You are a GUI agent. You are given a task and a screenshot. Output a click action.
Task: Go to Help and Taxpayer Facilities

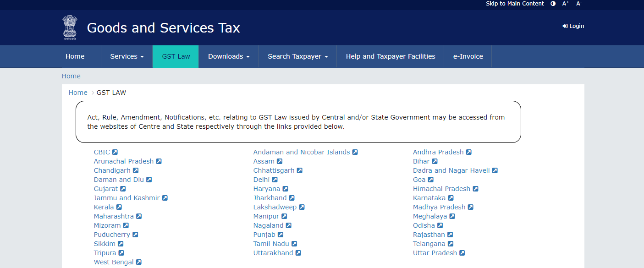point(390,56)
